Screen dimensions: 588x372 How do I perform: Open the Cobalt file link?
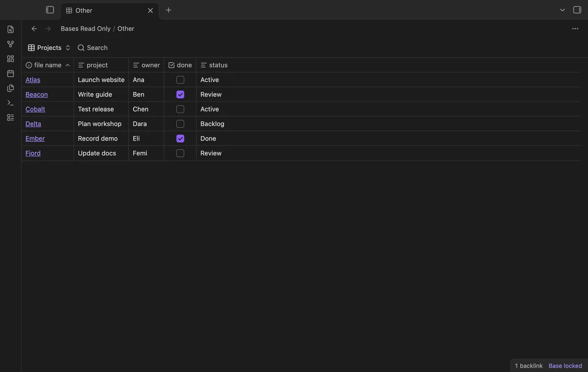[x=35, y=109]
